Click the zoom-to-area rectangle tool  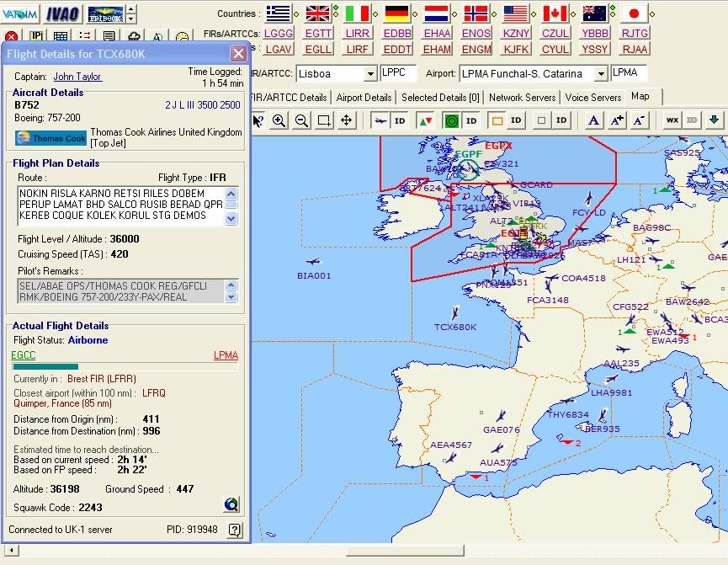point(323,120)
